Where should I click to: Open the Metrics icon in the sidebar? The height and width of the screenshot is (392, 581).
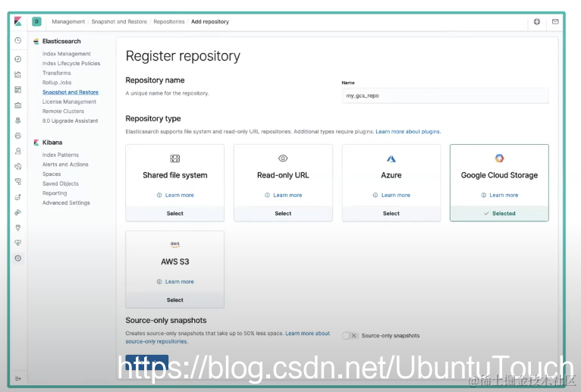(17, 151)
